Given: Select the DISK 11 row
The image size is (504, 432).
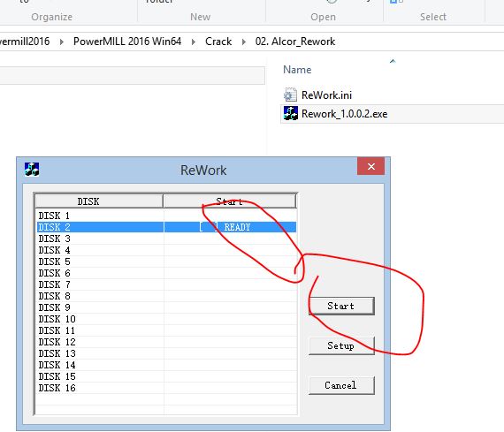Looking at the screenshot, I should click(166, 330).
